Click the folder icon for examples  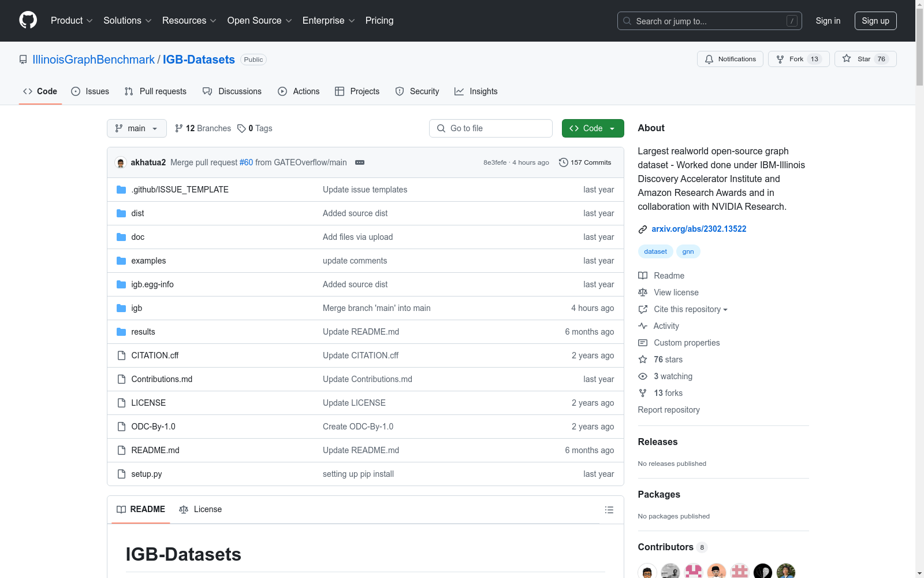pyautogui.click(x=121, y=261)
